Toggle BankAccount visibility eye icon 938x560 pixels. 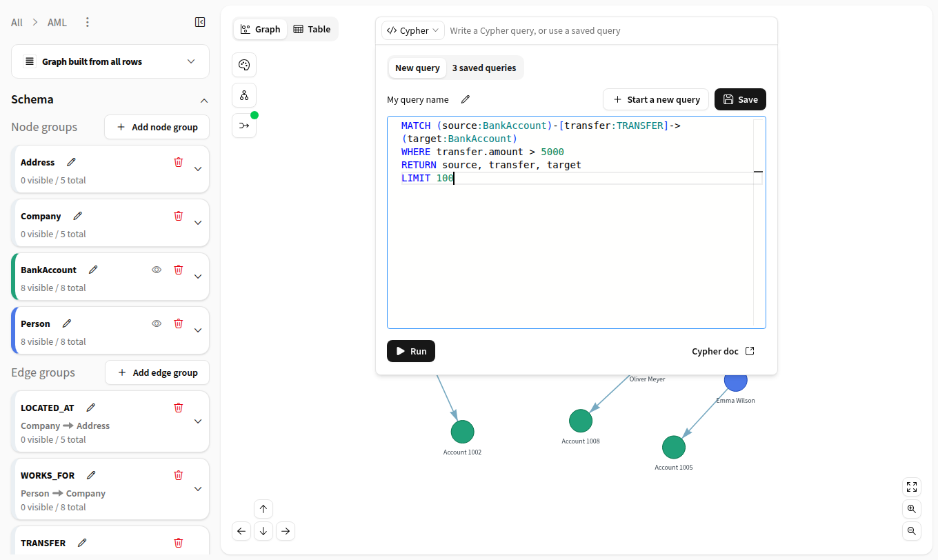click(x=157, y=270)
